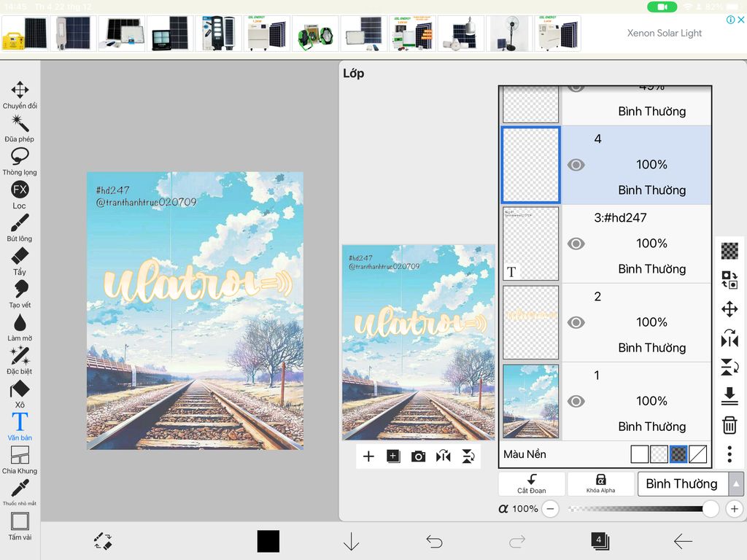Click the blend mode dropdown arrow

tap(736, 484)
